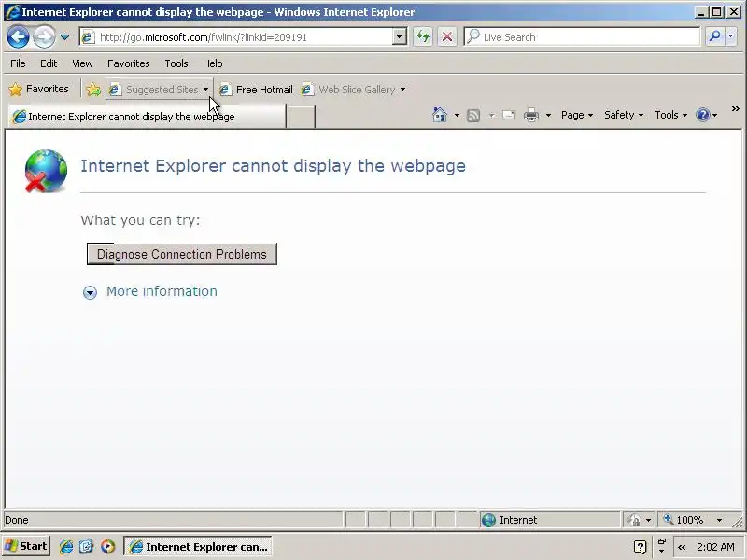The width and height of the screenshot is (747, 560).
Task: Launch Windows Media Player quick launch icon
Action: pos(108,546)
